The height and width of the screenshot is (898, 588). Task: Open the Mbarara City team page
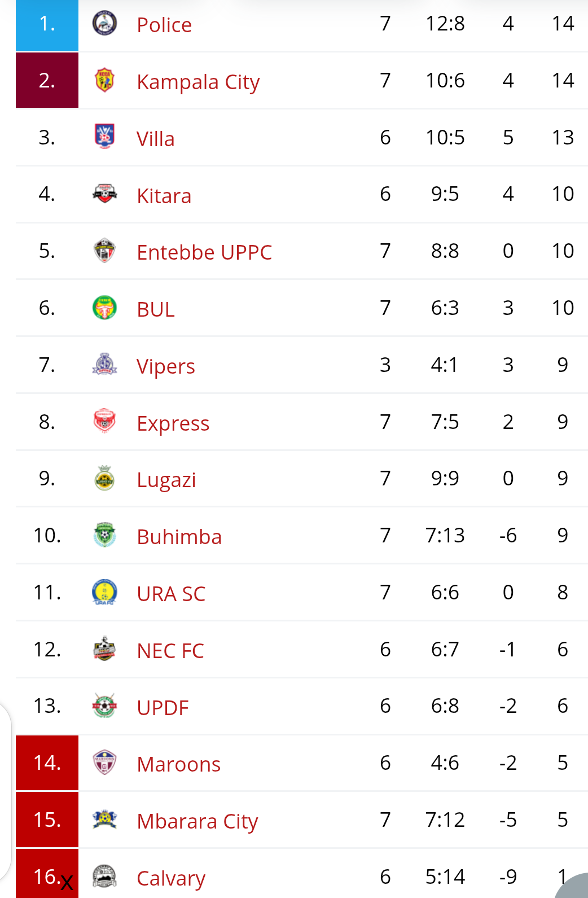coord(197,820)
